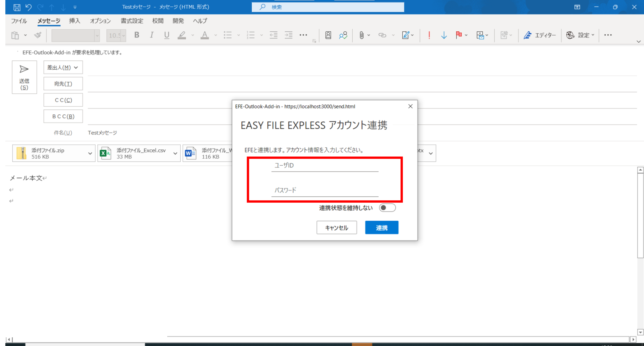Viewport: 644px width, 346px height.
Task: Add a follow-up flag to the message
Action: [x=459, y=35]
